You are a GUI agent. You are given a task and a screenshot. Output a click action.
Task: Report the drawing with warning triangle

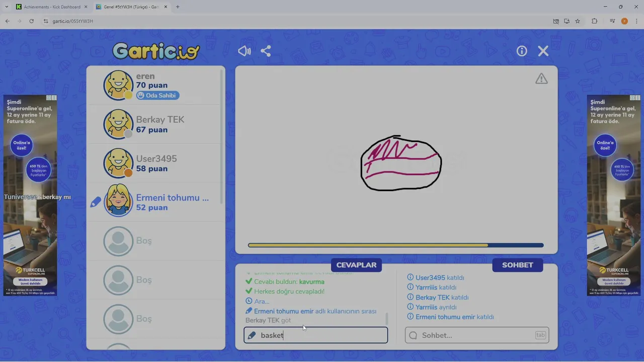pos(541,78)
